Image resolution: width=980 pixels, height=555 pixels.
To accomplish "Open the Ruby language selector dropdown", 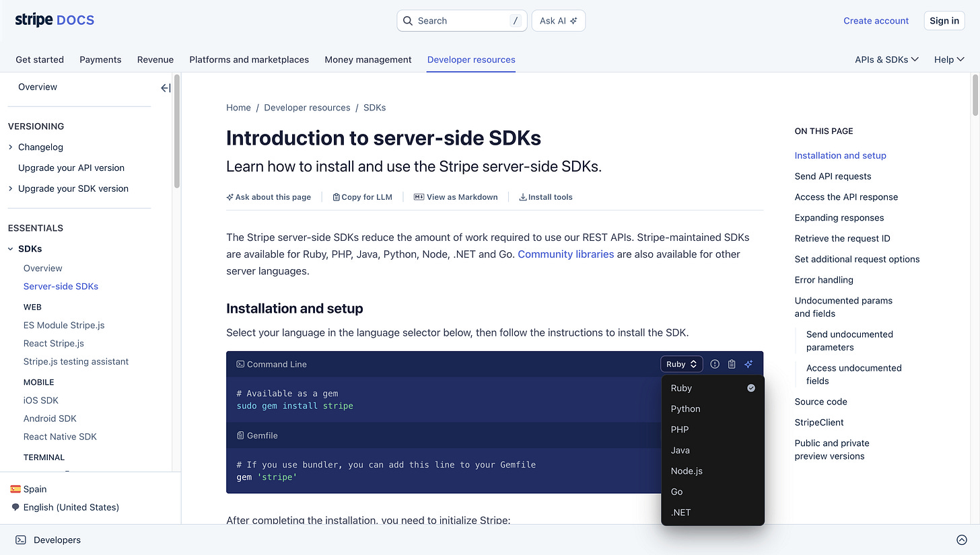I will click(682, 364).
